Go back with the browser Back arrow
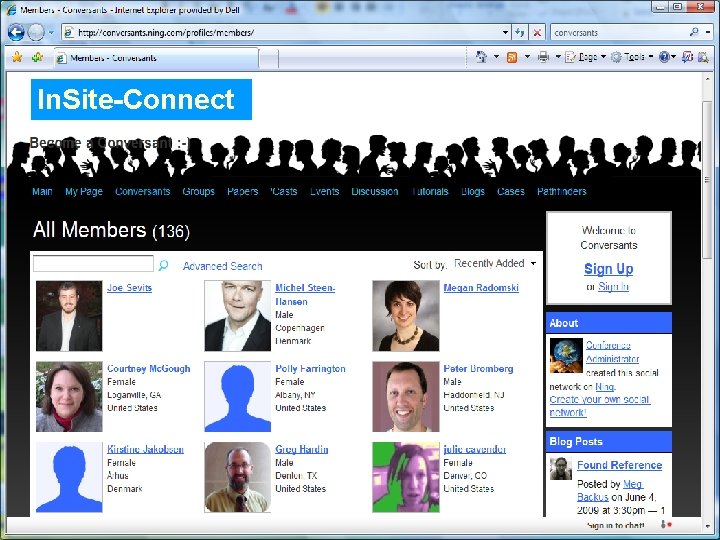 [x=16, y=33]
